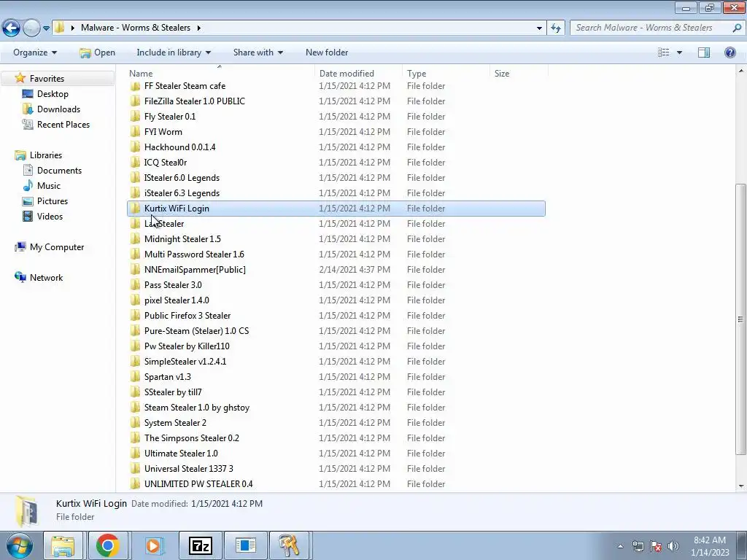
Task: Open the Help question mark icon
Action: pos(729,52)
